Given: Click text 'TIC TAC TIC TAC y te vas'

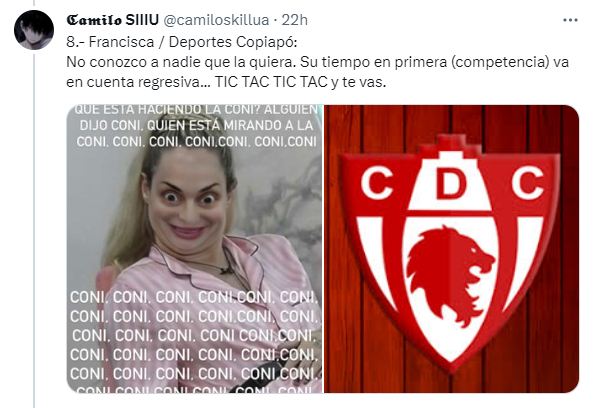Looking at the screenshot, I should 301,82.
